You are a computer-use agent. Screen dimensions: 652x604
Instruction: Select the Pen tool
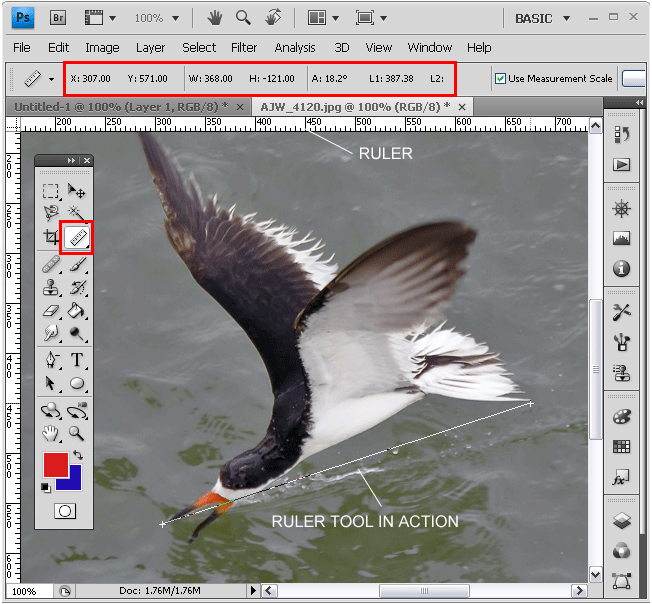52,360
